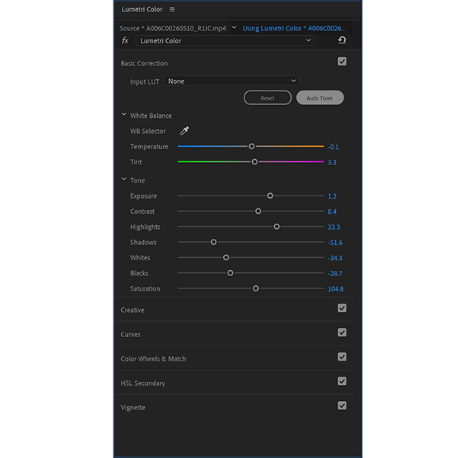Disable the Vignette checkbox
The width and height of the screenshot is (476, 458).
(342, 406)
